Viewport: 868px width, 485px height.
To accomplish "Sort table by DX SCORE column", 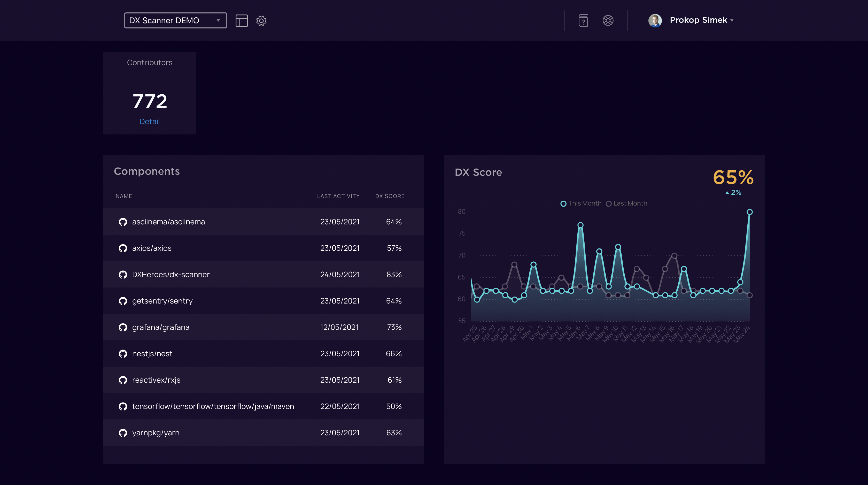I will click(x=390, y=196).
